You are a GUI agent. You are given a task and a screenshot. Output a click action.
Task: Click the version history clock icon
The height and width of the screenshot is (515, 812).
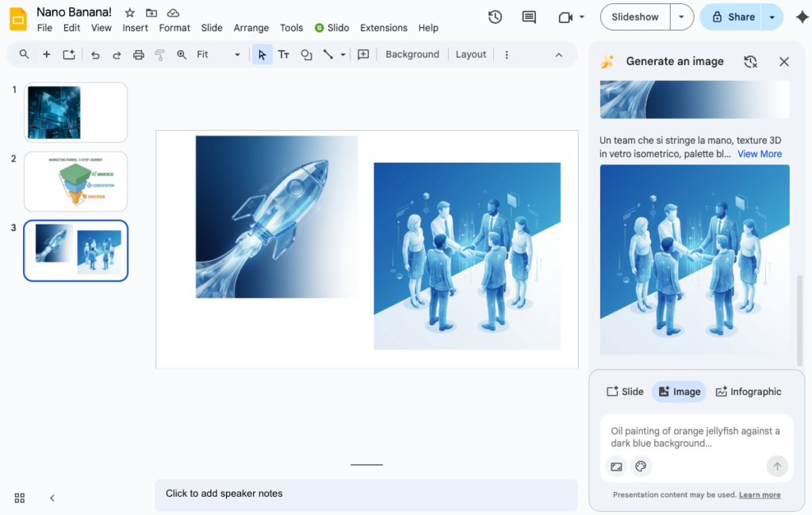495,17
